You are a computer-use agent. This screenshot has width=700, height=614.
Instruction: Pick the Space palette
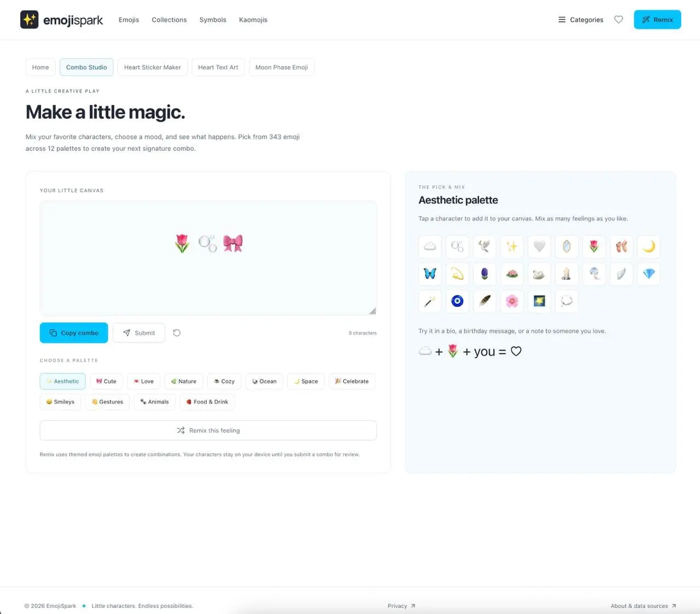click(x=306, y=382)
